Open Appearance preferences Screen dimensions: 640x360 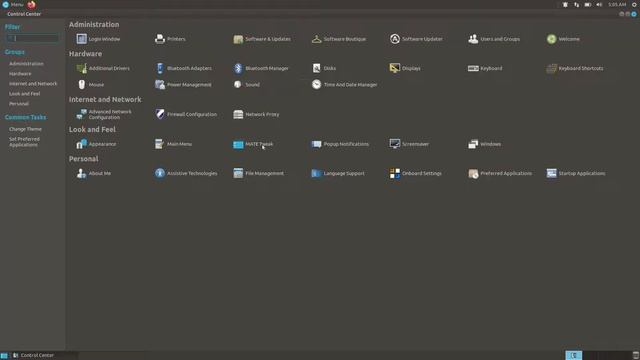(x=96, y=144)
